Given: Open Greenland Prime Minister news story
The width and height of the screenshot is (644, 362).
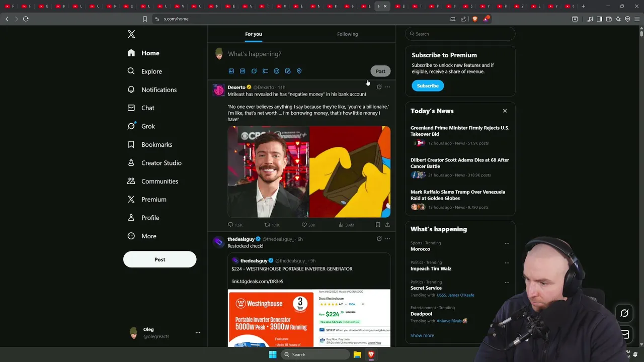Looking at the screenshot, I should click(460, 131).
